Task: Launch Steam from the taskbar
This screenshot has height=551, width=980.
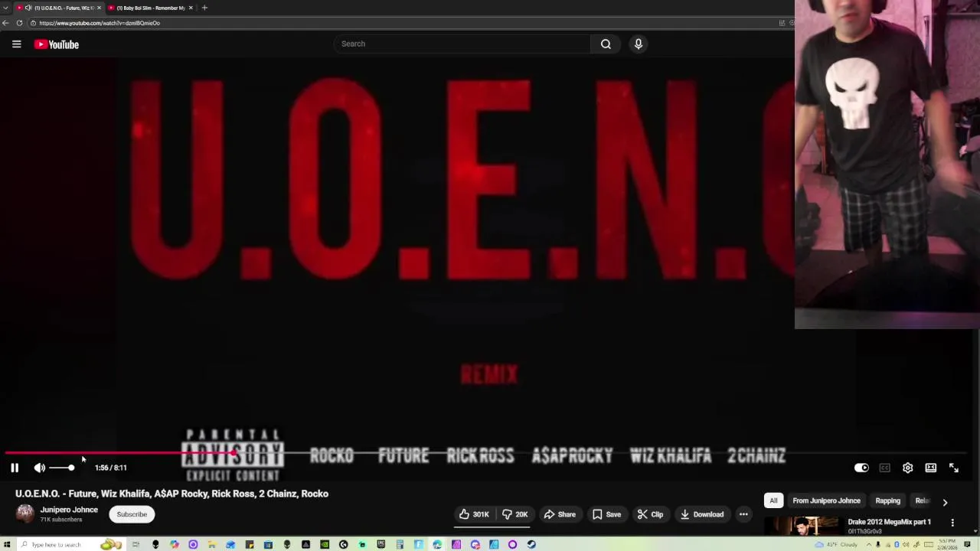Action: (x=531, y=545)
